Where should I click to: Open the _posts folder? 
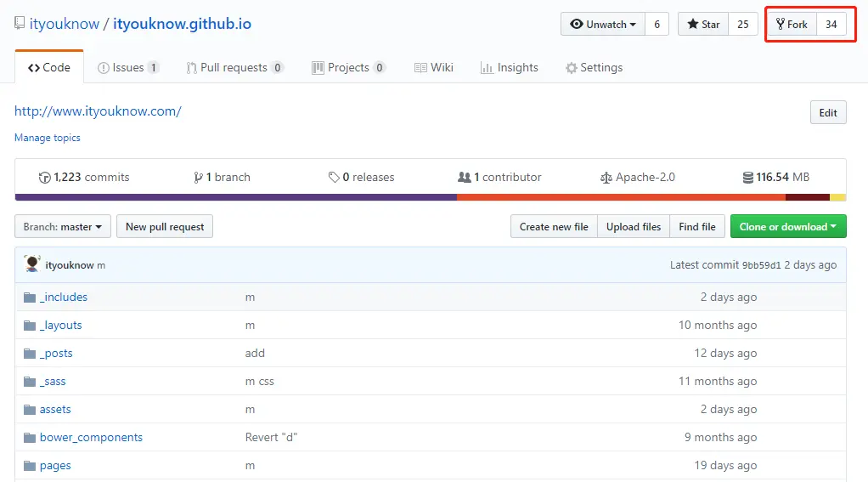(x=56, y=354)
